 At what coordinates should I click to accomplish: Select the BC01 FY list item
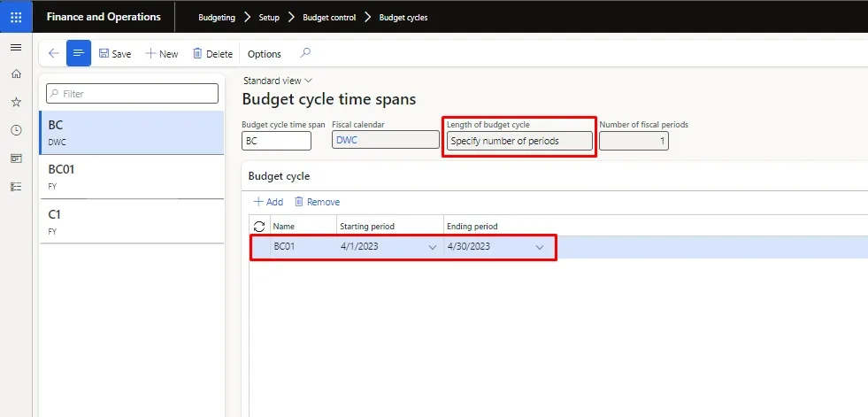click(132, 177)
